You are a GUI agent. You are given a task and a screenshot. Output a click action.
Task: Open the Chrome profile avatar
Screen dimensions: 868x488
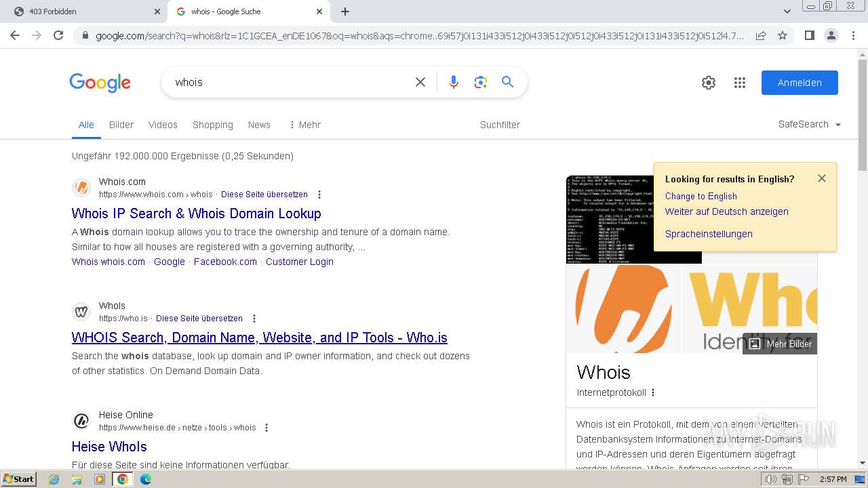(831, 35)
